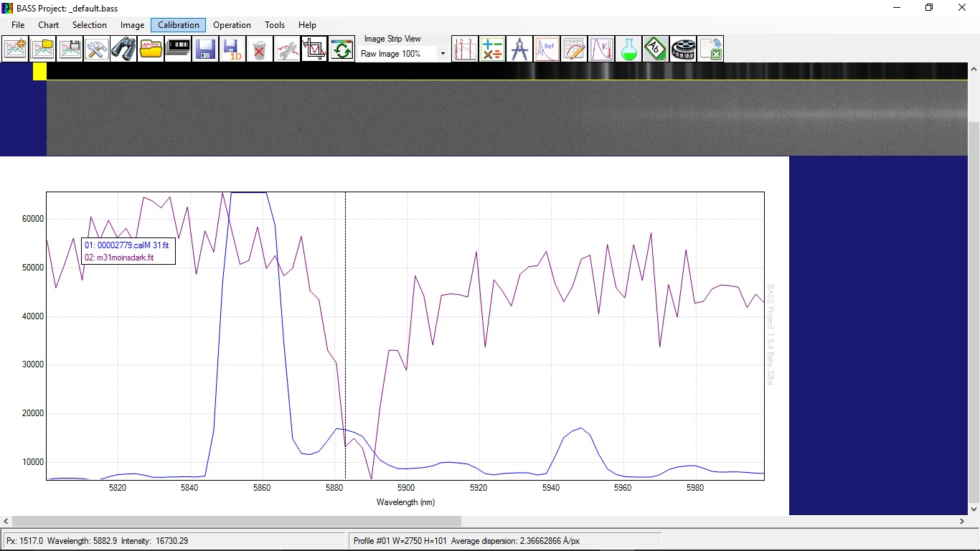Open the calibration lines 1-2-3 icon
The width and height of the screenshot is (980, 551).
(x=465, y=50)
